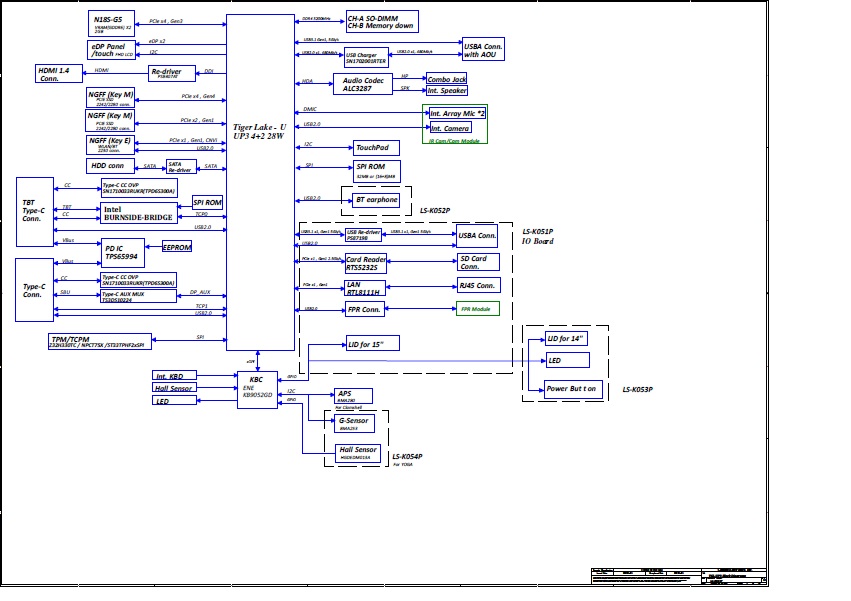This screenshot has width=851, height=601.
Task: Select the USB Charger SN1702001RTER block
Action: click(366, 58)
